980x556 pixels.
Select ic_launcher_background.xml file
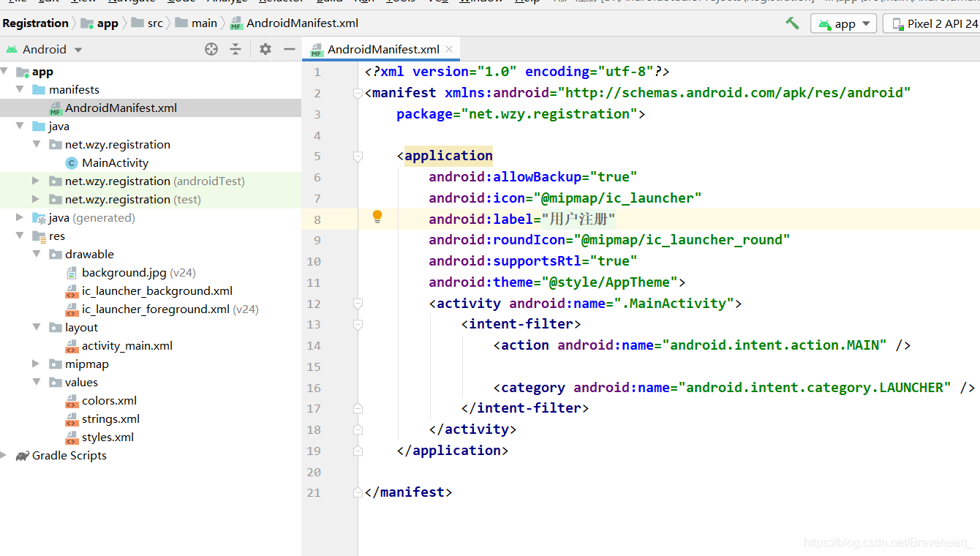click(157, 291)
